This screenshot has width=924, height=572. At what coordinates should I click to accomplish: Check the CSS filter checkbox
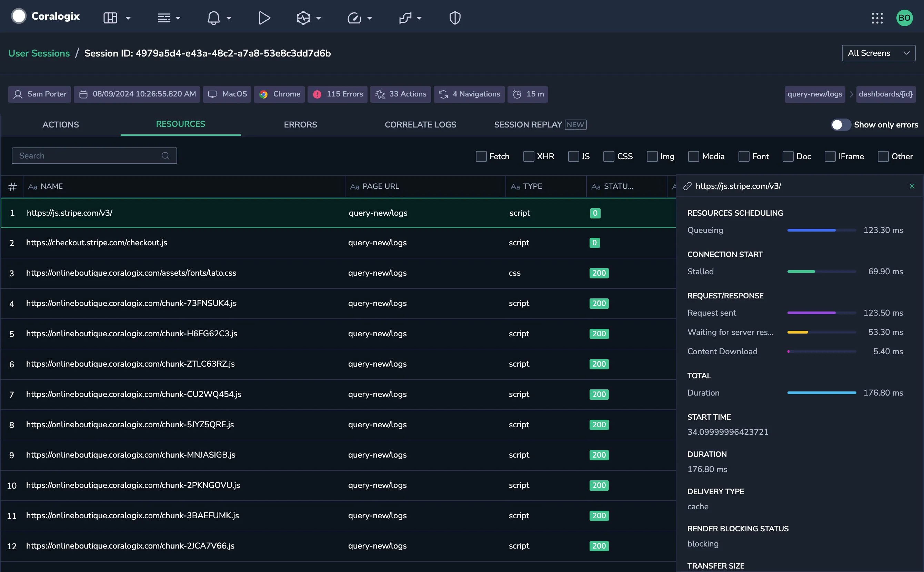609,156
